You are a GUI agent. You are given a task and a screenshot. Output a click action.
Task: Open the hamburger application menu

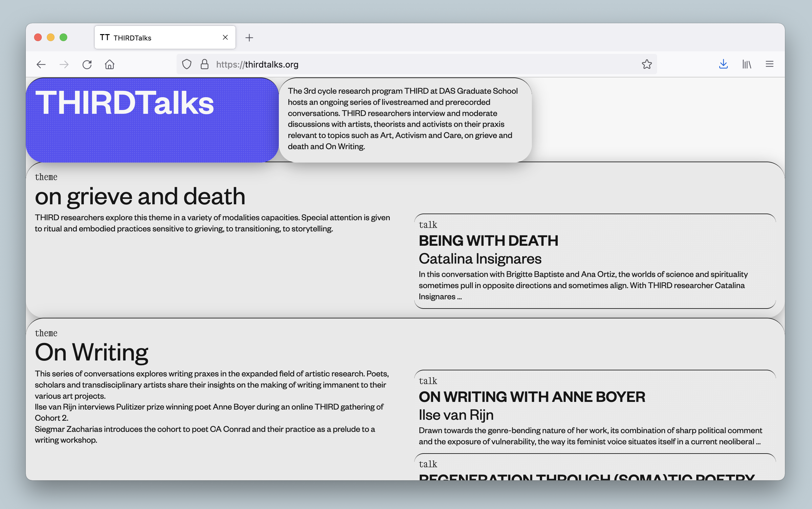770,64
